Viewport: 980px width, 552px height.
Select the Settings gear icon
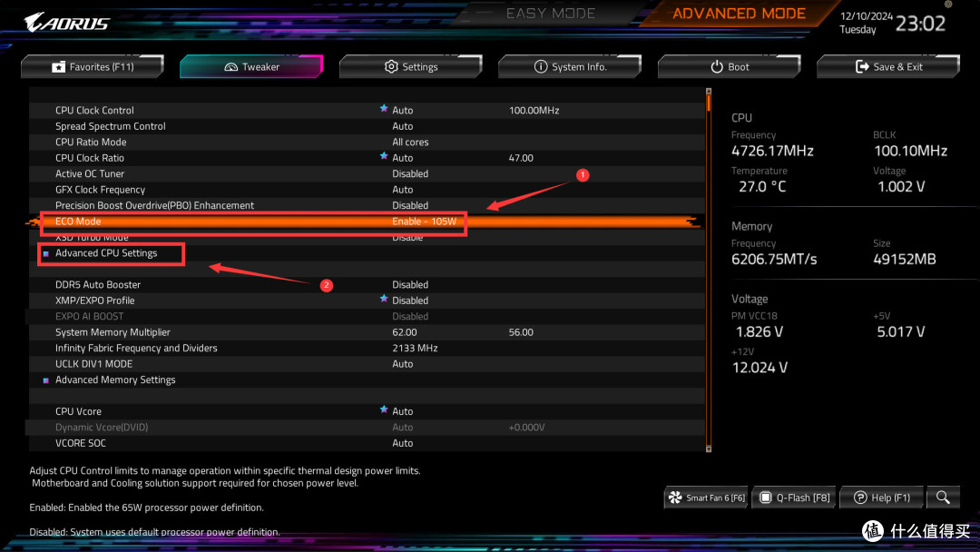point(389,65)
